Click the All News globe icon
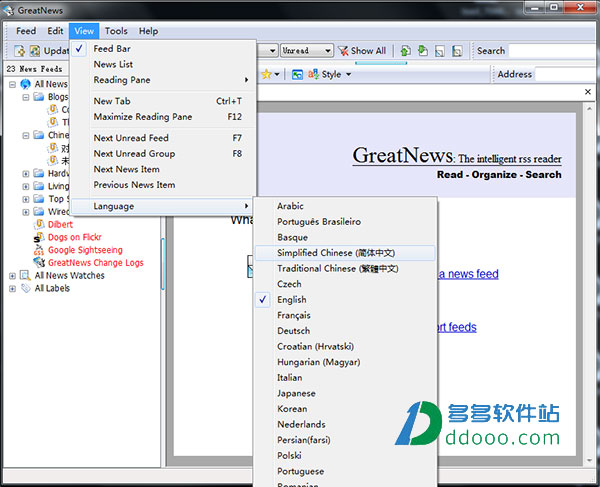The height and width of the screenshot is (487, 600). [x=25, y=84]
